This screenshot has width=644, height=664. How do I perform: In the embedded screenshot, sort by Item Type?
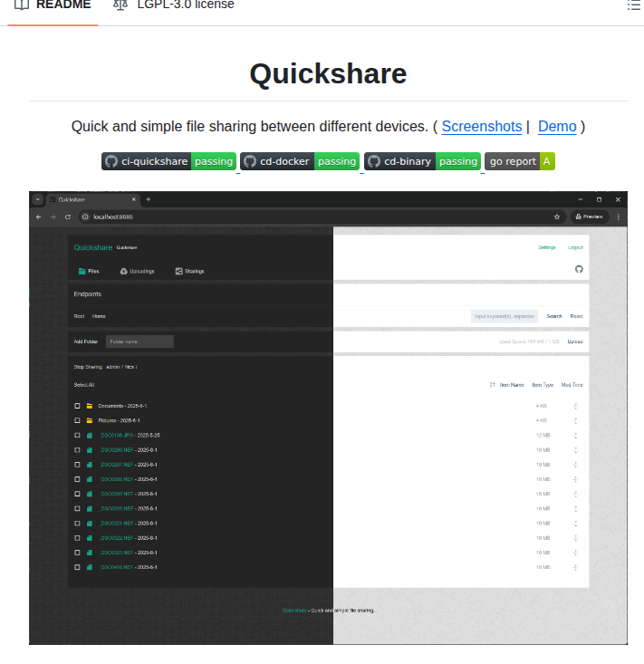coord(543,385)
